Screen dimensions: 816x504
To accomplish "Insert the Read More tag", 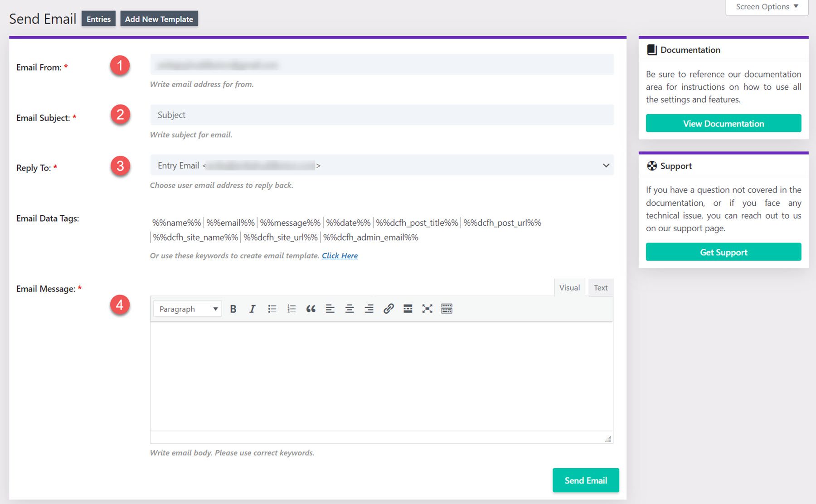I will 408,309.
